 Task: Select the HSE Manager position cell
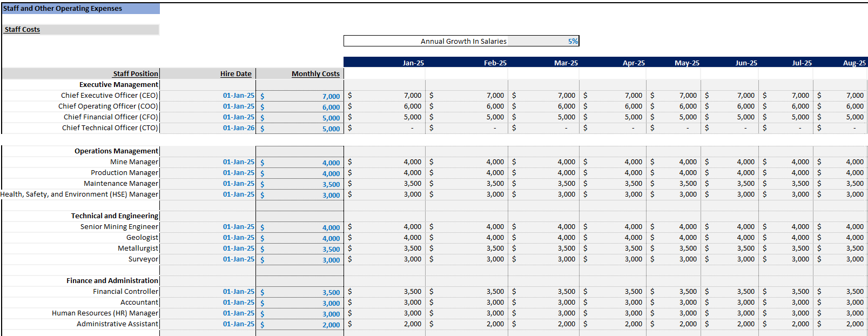pos(79,194)
